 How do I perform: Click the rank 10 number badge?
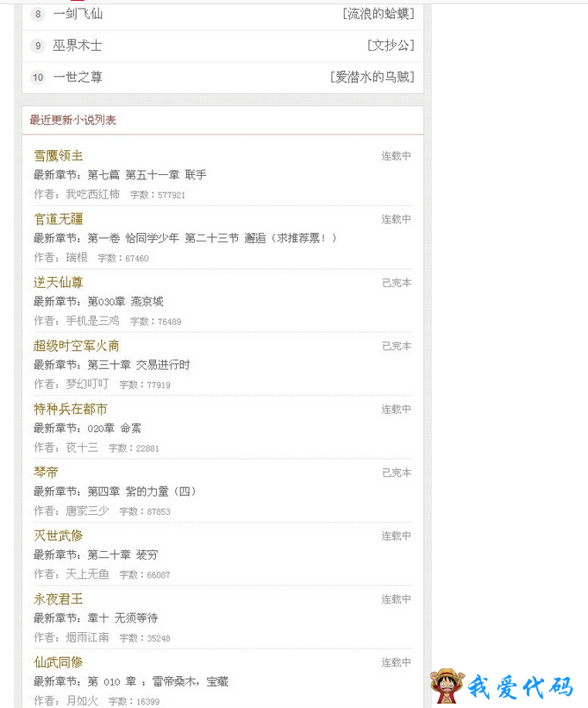[x=38, y=78]
